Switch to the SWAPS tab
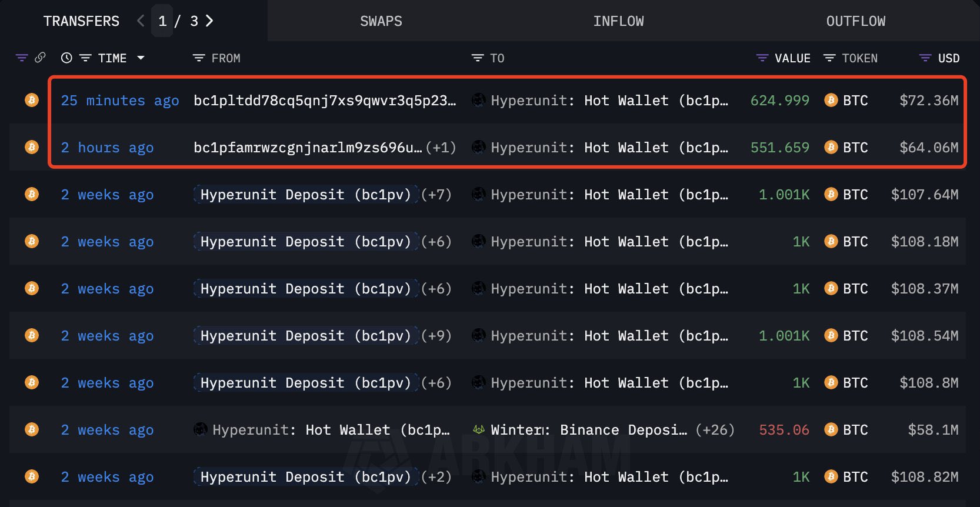Image resolution: width=980 pixels, height=507 pixels. point(381,21)
